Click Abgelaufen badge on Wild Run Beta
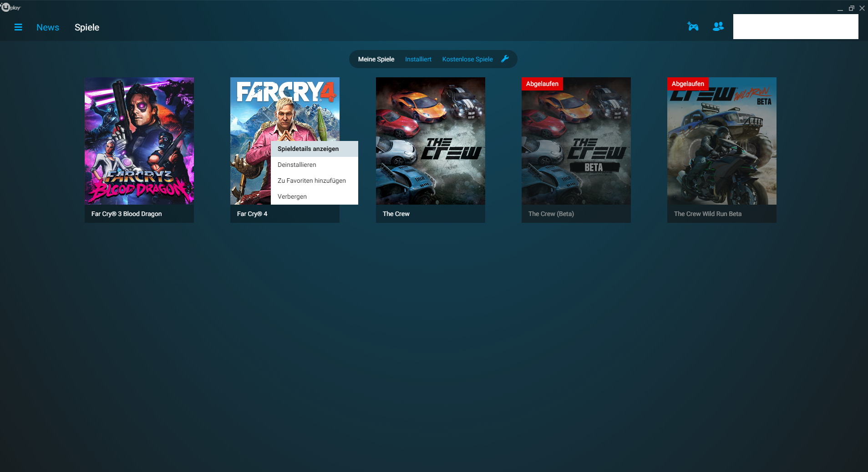Viewport: 868px width, 472px height. 688,84
